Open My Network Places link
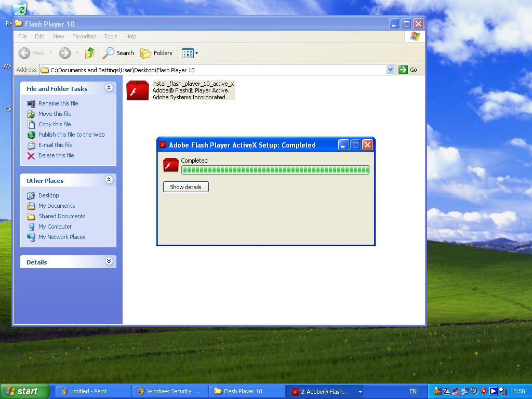Screen dimensions: 532x399 pos(62,237)
